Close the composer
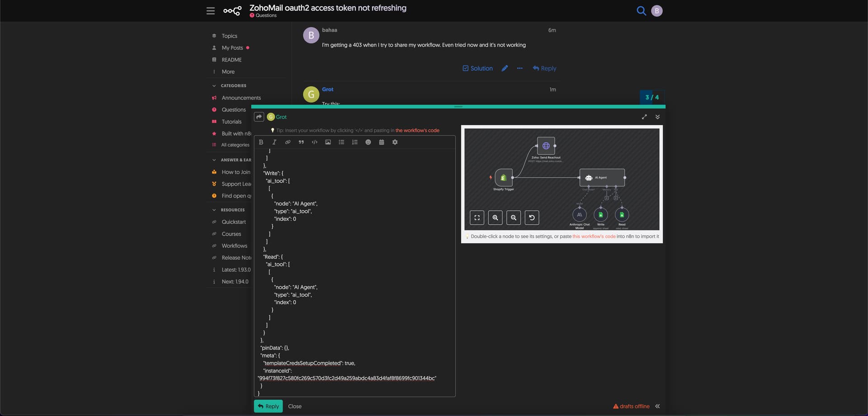 295,406
